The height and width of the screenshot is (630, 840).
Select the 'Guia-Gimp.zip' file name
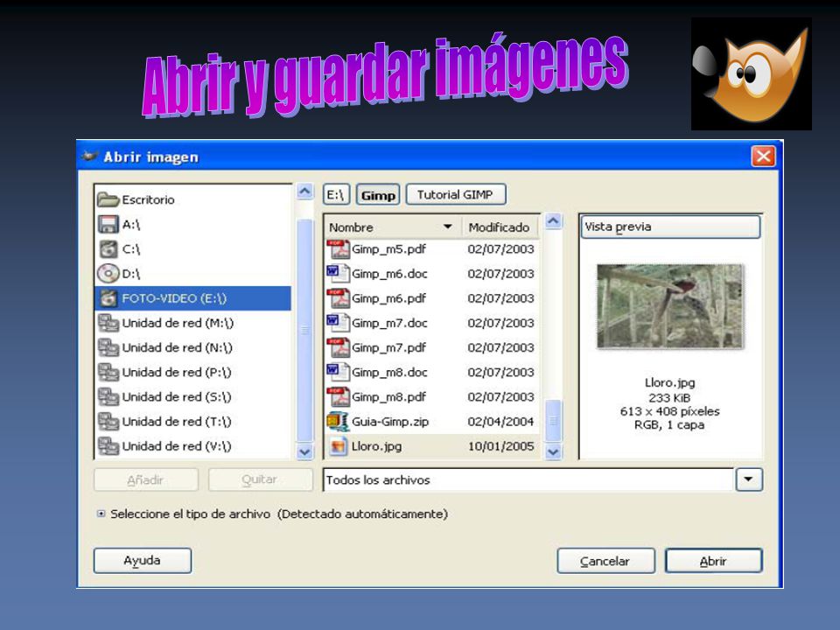click(x=390, y=422)
